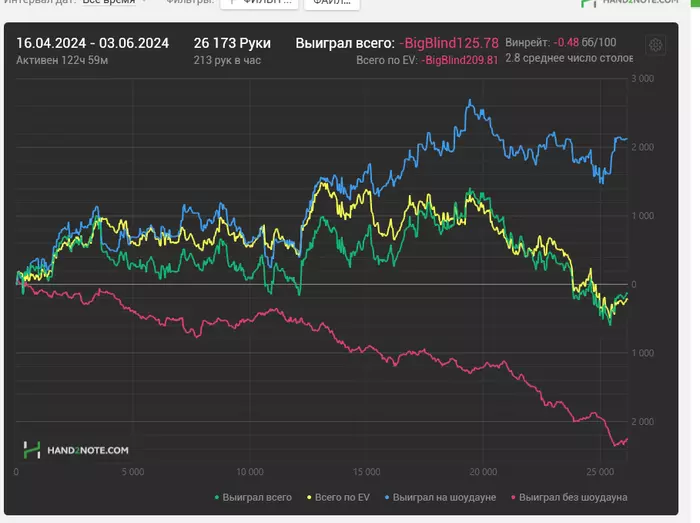Screen dimensions: 700x523
Task: Toggle 'Выиграл без шоудауна' legend series
Action: point(569,497)
